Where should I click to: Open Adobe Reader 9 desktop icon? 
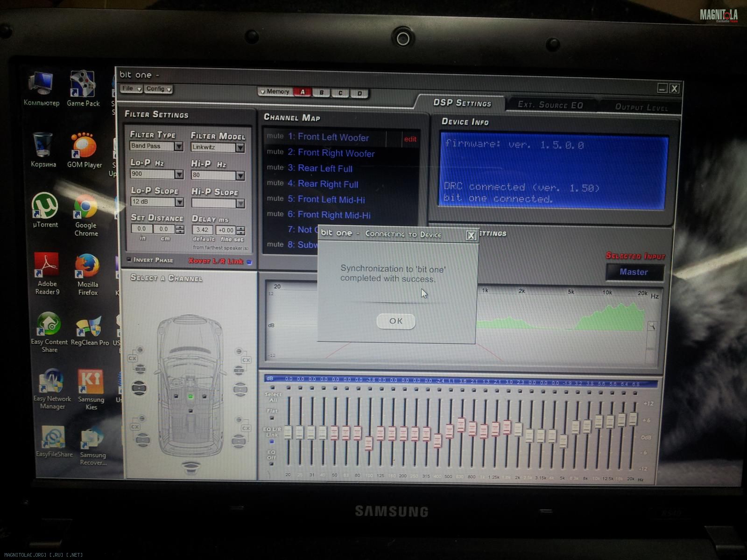47,274
